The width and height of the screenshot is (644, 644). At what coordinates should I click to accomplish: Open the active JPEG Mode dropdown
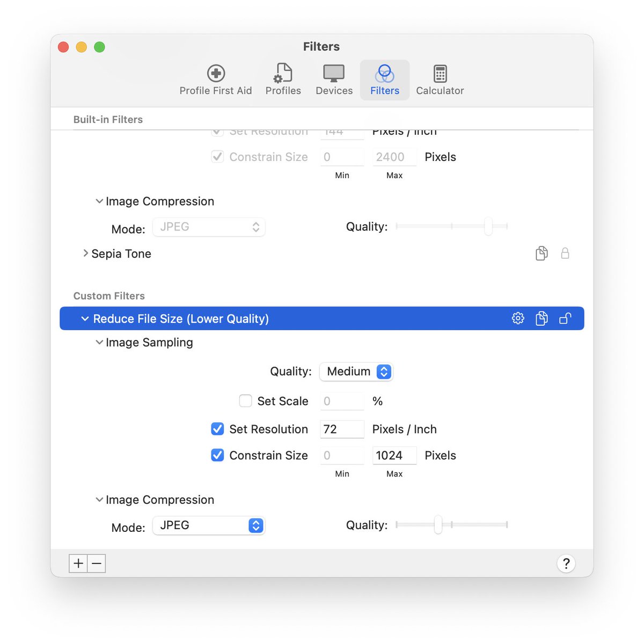(209, 525)
